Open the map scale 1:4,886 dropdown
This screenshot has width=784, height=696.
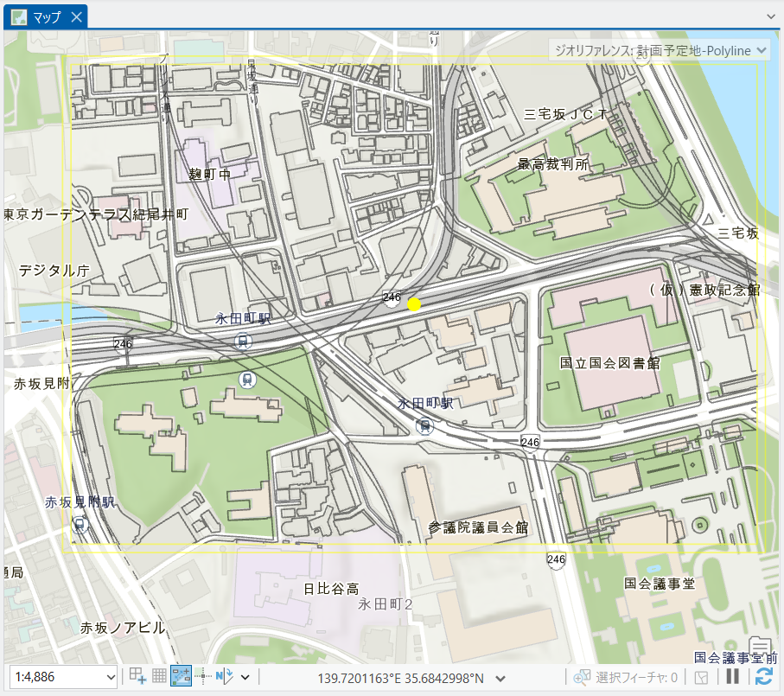coord(110,677)
